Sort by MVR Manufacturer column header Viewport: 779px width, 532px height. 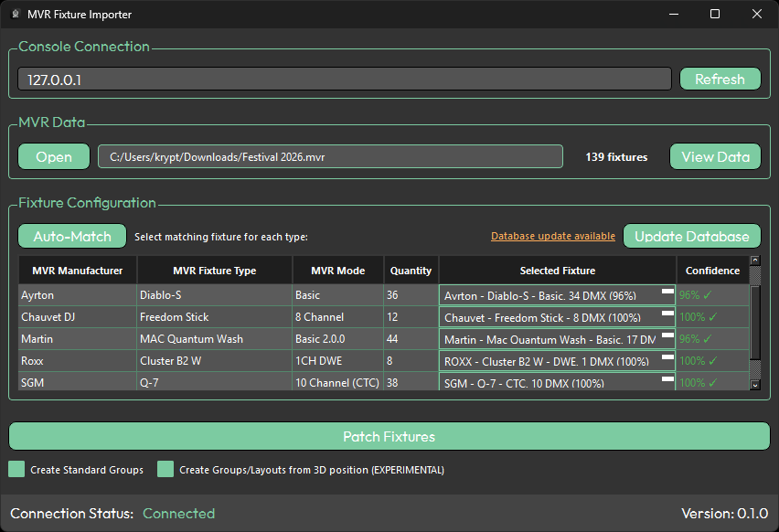[78, 271]
